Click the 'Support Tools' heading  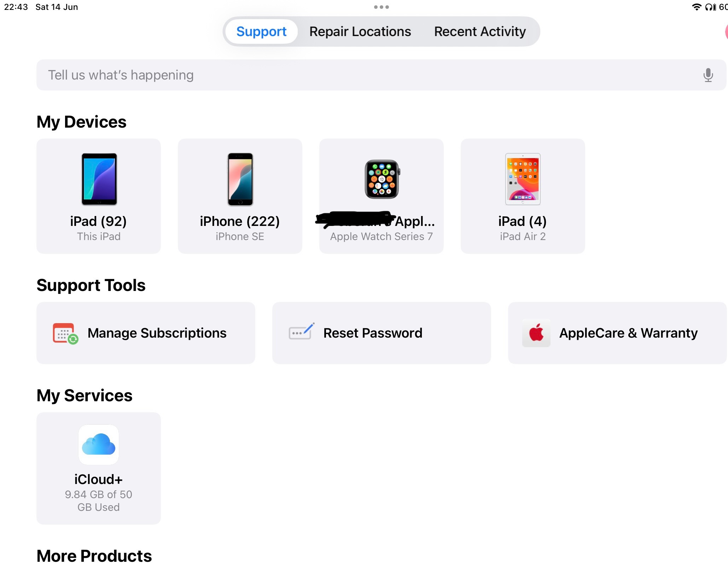[x=91, y=285]
